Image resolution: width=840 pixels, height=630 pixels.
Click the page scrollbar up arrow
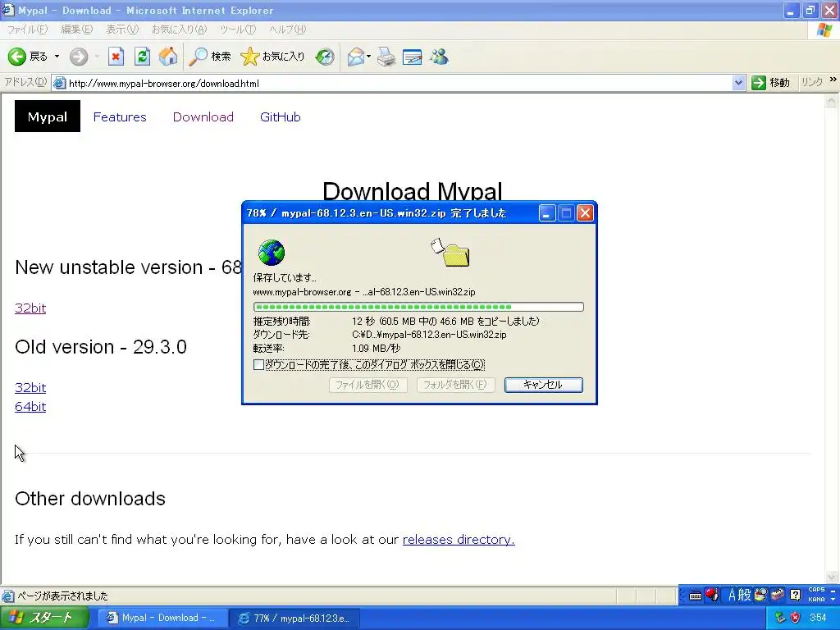tap(832, 100)
